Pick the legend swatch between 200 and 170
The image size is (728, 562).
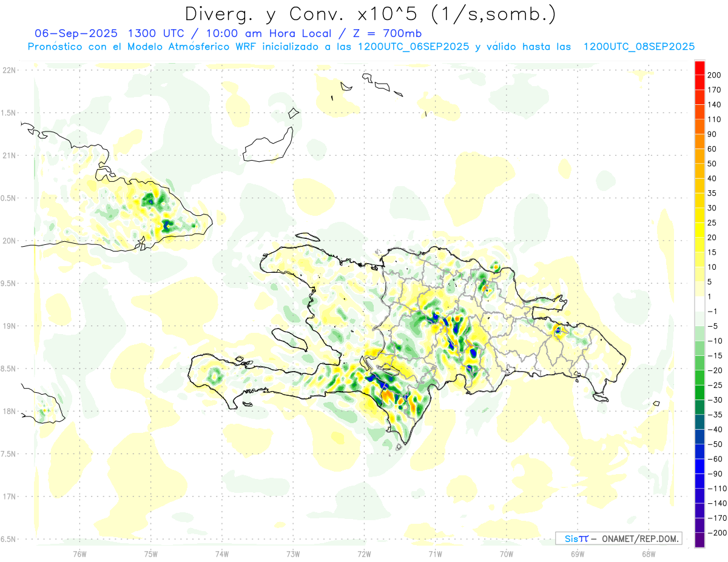(x=699, y=82)
